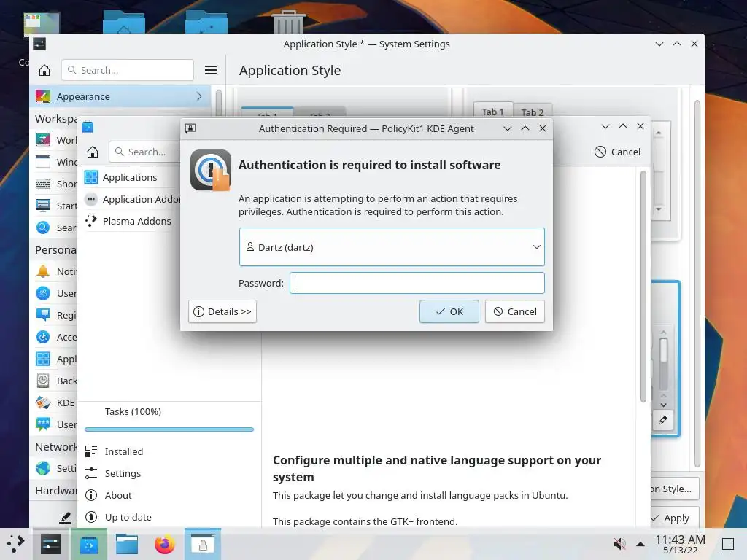The image size is (747, 560).
Task: Click the Accessibility icon in System Settings
Action: [43, 337]
